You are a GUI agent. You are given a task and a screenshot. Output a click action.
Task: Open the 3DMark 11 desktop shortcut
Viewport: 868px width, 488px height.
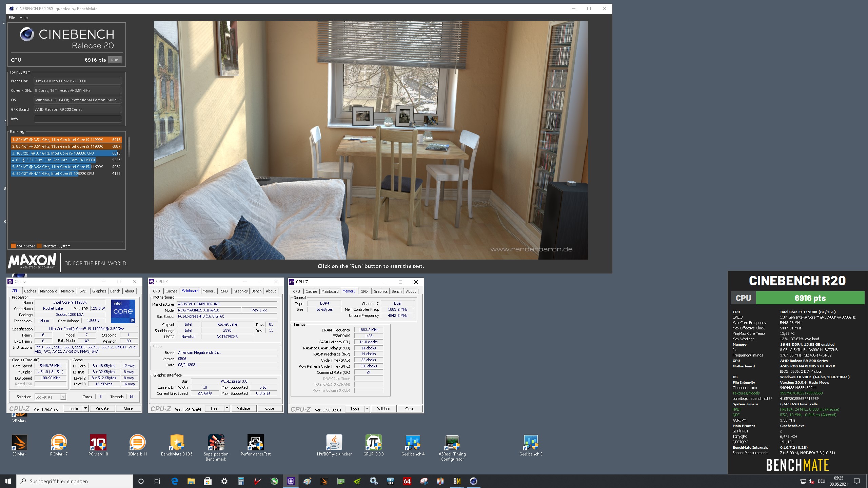point(138,445)
